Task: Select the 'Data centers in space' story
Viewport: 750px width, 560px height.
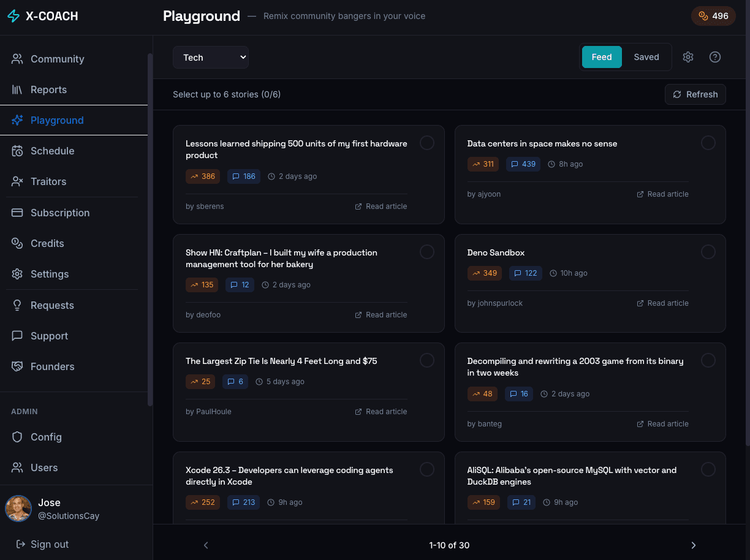Action: [x=708, y=143]
